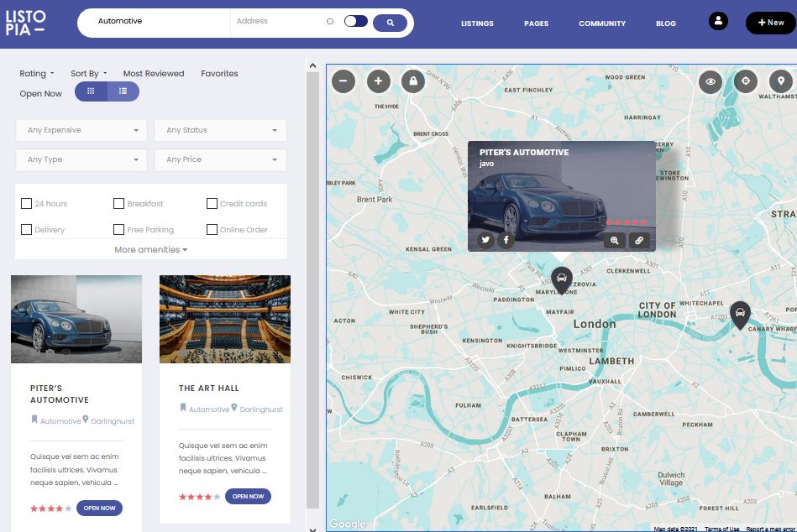Click the Piter's Automotive title in map popup
The height and width of the screenshot is (532, 797).
[524, 152]
